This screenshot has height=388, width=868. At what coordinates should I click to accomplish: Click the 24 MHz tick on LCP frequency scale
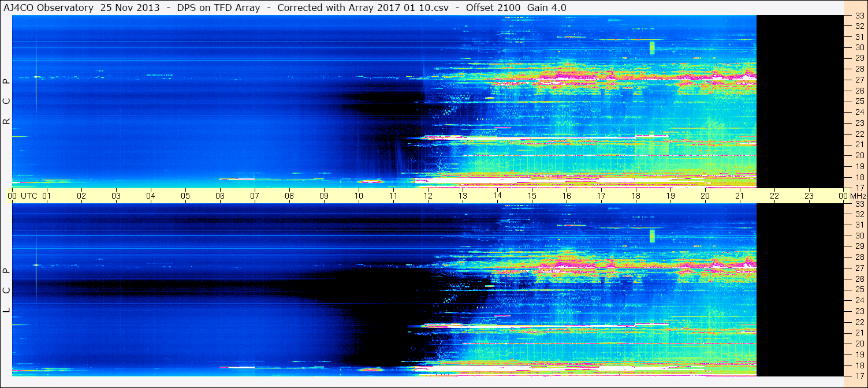click(859, 300)
